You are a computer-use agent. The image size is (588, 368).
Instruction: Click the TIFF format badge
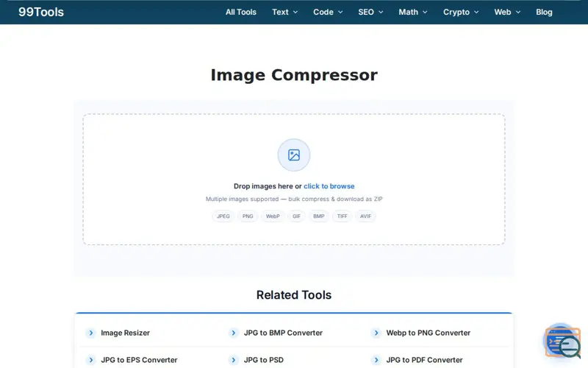point(342,216)
